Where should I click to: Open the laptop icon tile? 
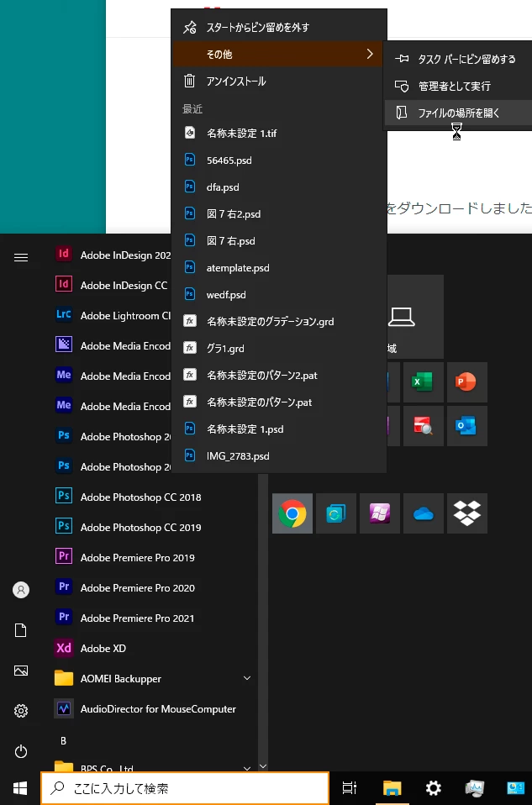(x=415, y=317)
